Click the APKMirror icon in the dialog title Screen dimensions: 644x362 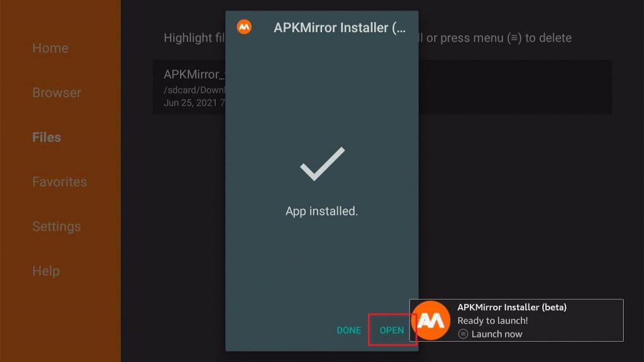point(244,27)
